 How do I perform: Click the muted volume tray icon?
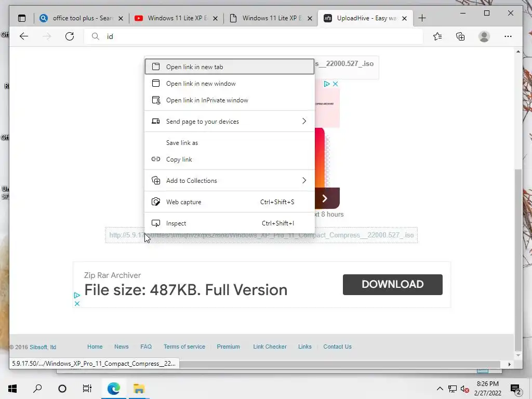pos(465,389)
